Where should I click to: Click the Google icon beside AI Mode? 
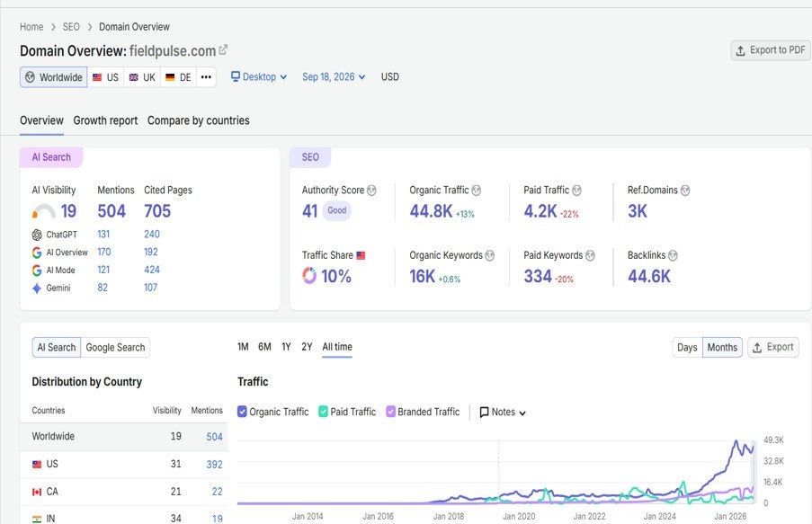pos(37,271)
